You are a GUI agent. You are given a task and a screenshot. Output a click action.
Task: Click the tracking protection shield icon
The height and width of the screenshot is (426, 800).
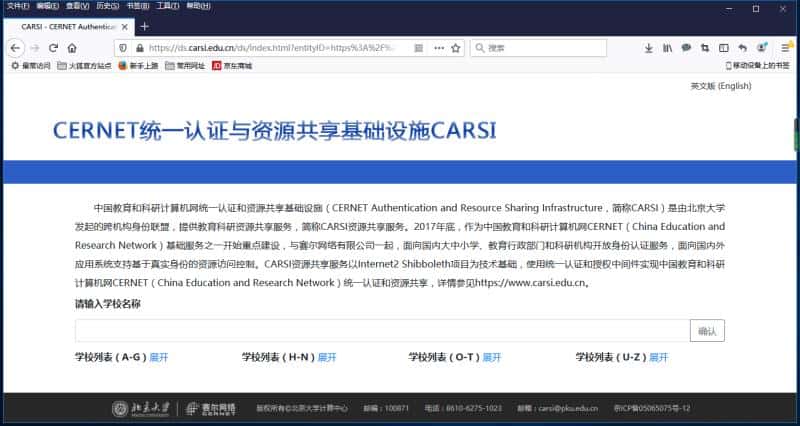coord(122,48)
